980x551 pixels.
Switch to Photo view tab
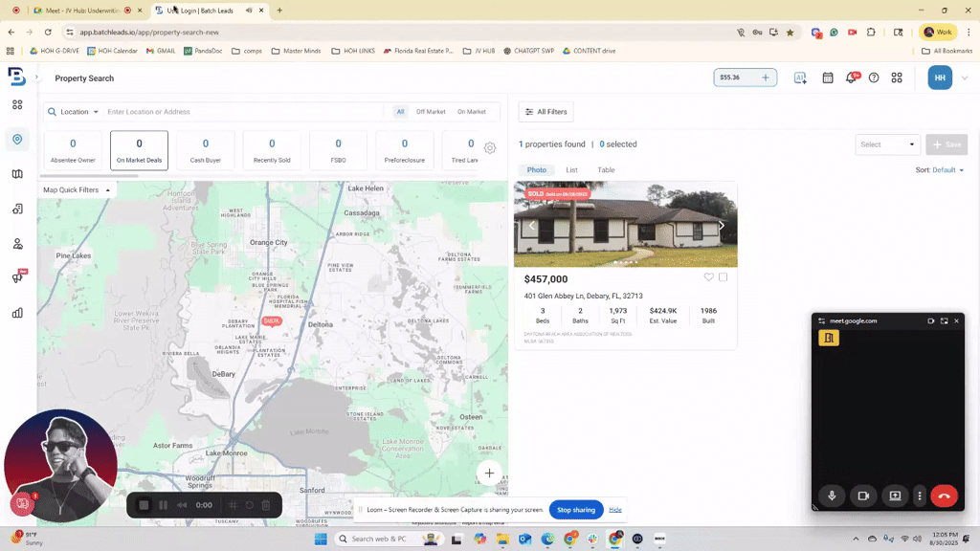(x=536, y=170)
